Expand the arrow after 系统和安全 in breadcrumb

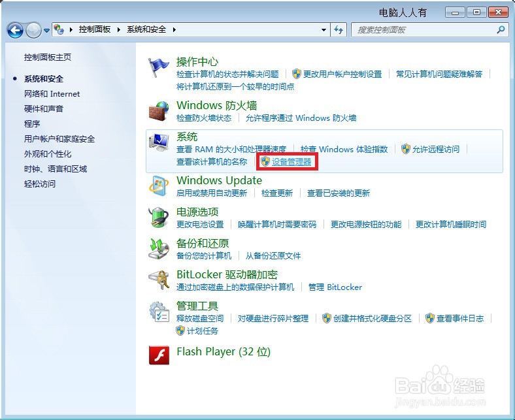click(x=174, y=29)
